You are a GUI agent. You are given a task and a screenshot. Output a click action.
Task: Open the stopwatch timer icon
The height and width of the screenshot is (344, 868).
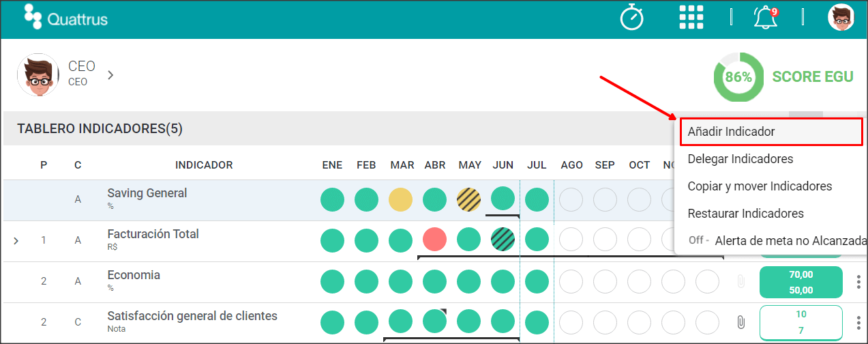[x=632, y=17]
